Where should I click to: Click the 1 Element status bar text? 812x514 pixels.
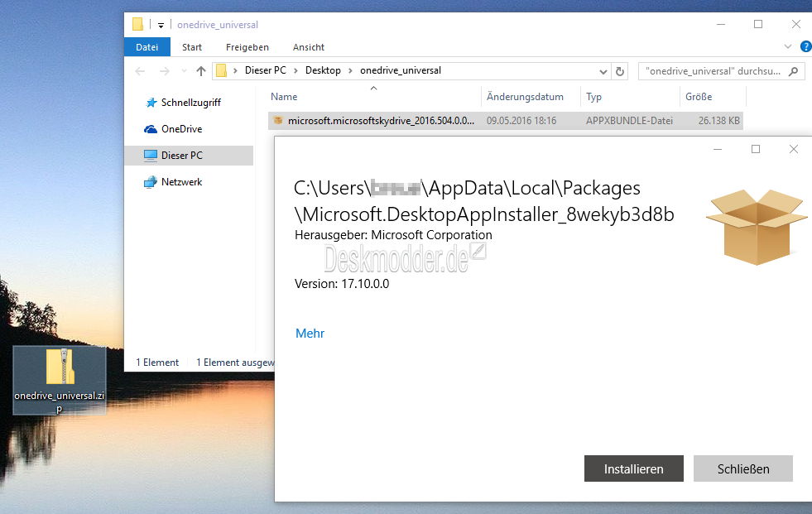[x=157, y=363]
